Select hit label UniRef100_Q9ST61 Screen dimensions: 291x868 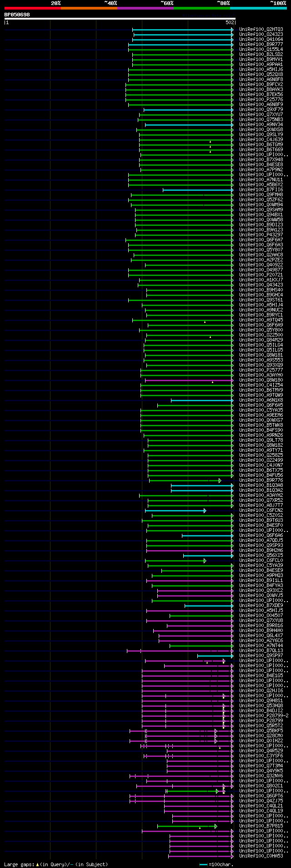261,300
